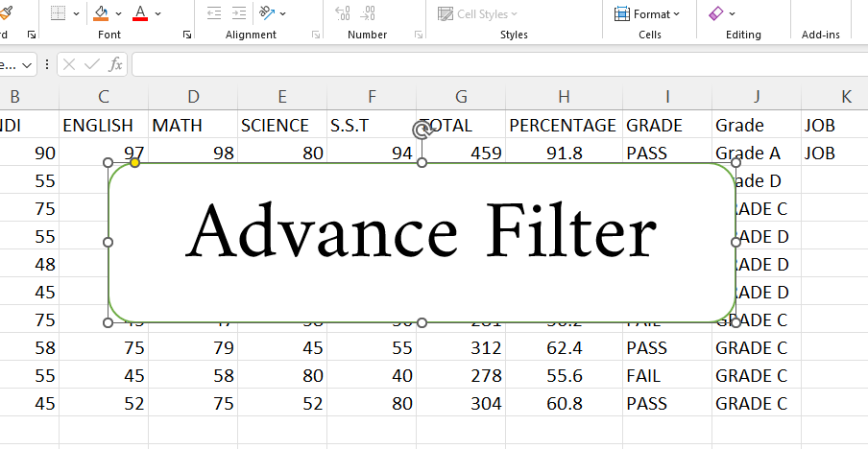Open Alignment settings dialog launcher
This screenshot has width=868, height=449.
click(316, 35)
